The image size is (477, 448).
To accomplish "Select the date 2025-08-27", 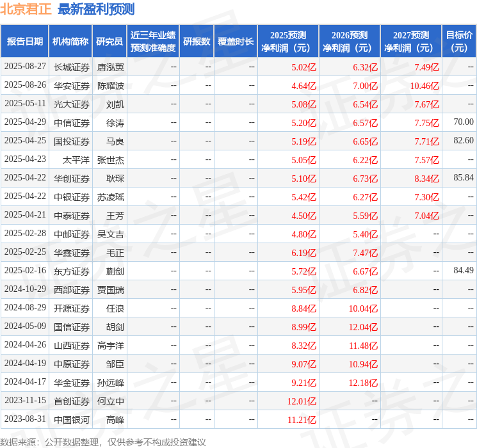I will coord(25,67).
